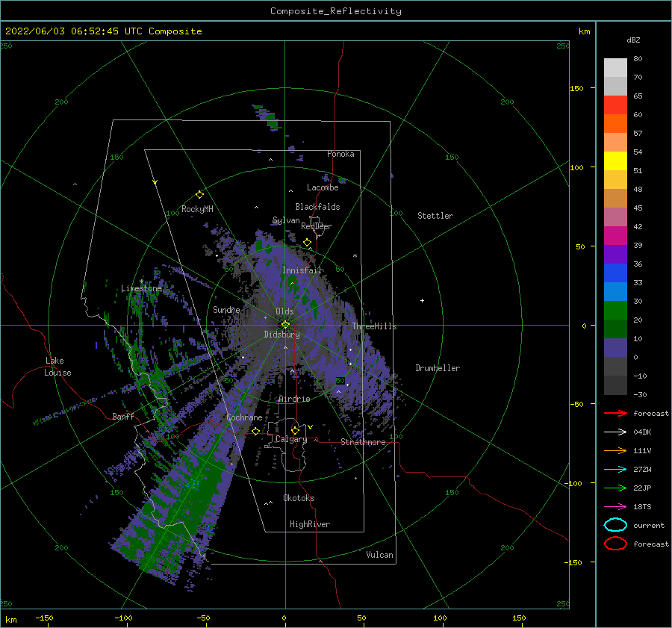Screen dimensions: 672x628
Task: Click the RedDeer city label
Action: pos(317,226)
